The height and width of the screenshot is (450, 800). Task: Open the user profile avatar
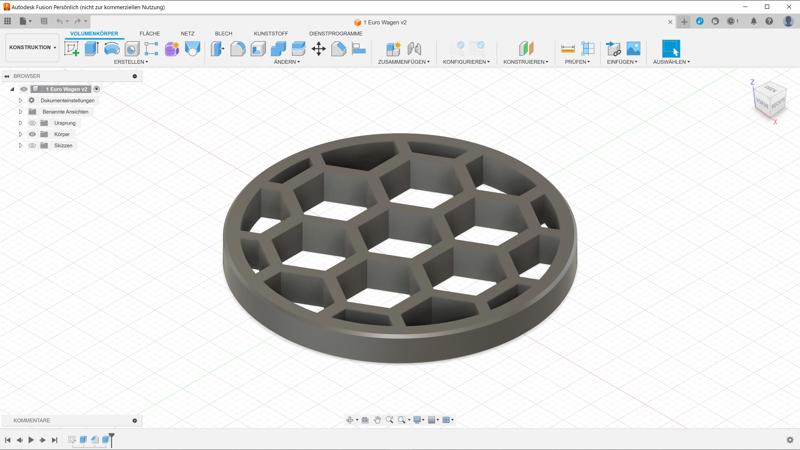[788, 21]
